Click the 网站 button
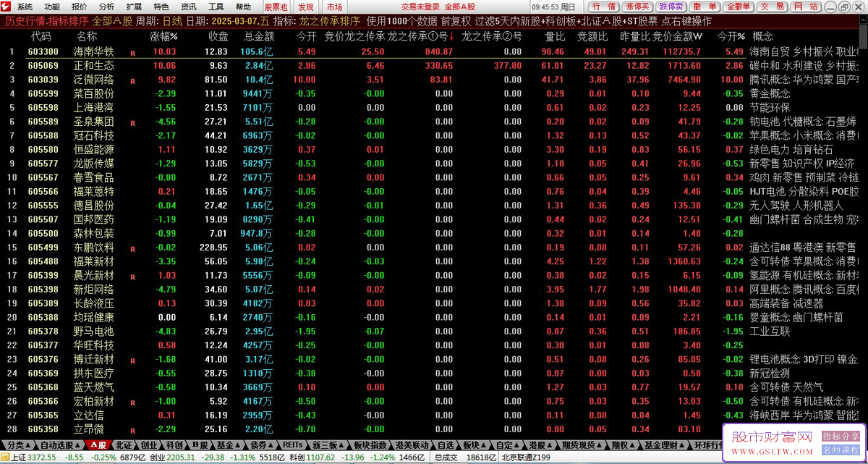Screen dimensions: 868x464 pos(806,7)
